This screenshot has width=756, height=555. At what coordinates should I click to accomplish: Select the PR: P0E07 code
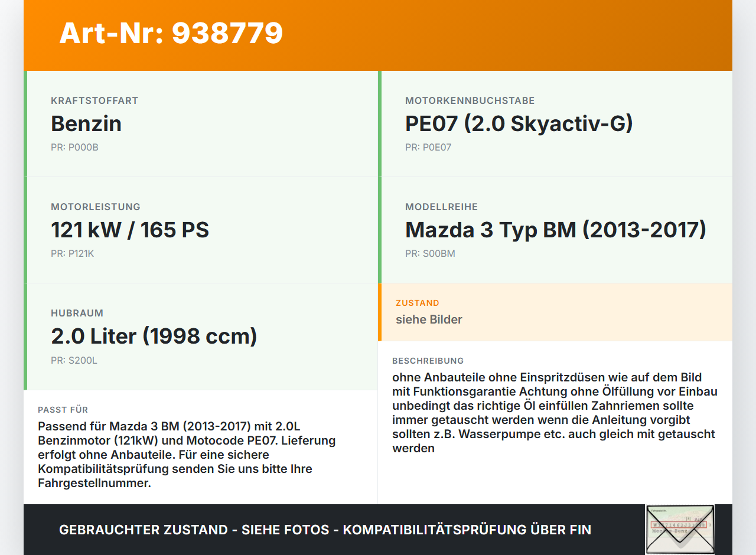tap(428, 148)
